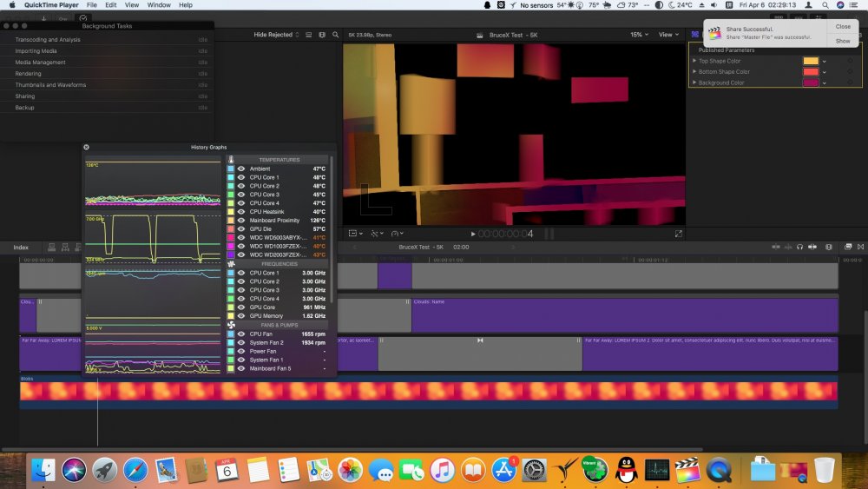Toggle visibility of System Fan 2 row
The image size is (868, 489).
241,343
